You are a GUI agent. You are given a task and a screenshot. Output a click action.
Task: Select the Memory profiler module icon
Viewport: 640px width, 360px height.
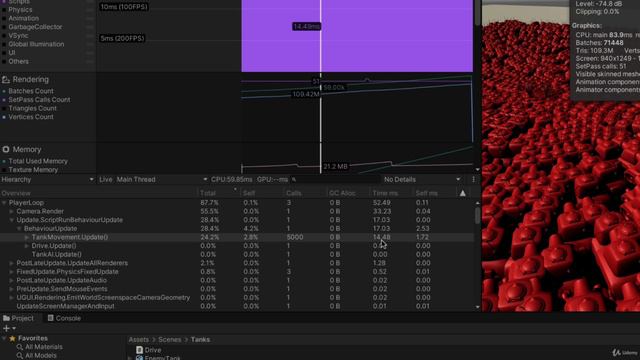pos(6,149)
